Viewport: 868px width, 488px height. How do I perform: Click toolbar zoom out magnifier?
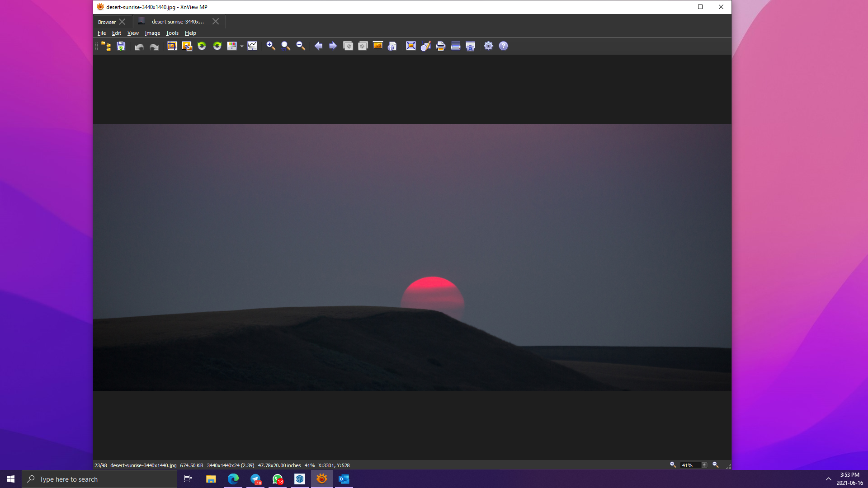(301, 46)
